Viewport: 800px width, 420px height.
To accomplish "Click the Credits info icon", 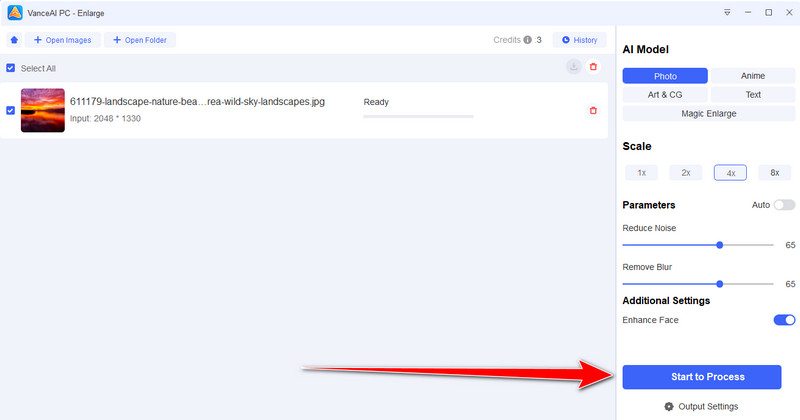I will (x=528, y=40).
